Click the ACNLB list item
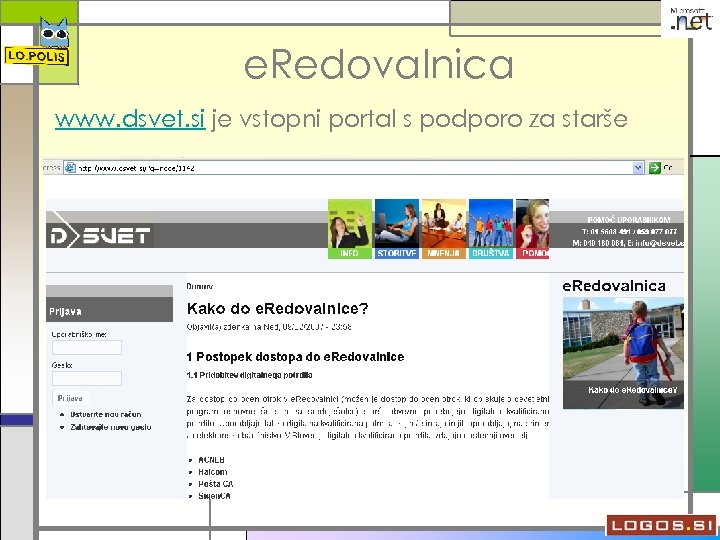 [211, 460]
